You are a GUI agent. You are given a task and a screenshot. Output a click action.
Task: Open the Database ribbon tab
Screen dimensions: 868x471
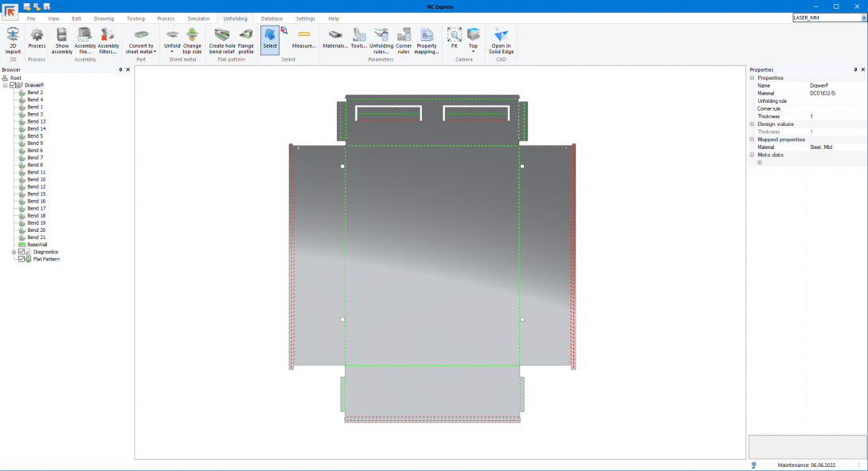pos(272,18)
